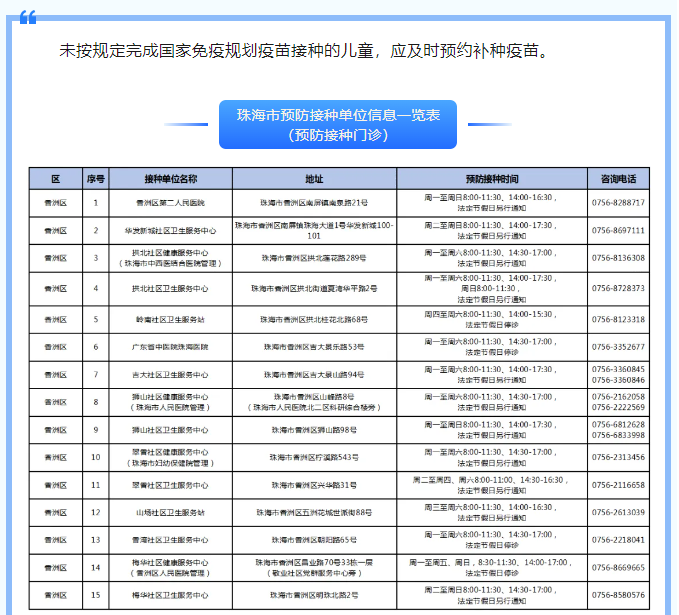Select 华发新城社区卫生服务中心 in row 2
The image size is (679, 615).
171,231
